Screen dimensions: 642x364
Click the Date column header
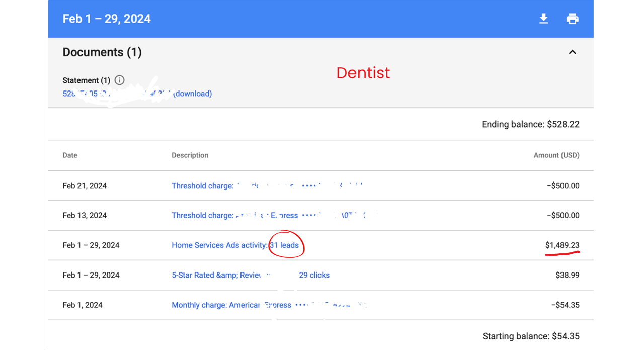pos(70,155)
